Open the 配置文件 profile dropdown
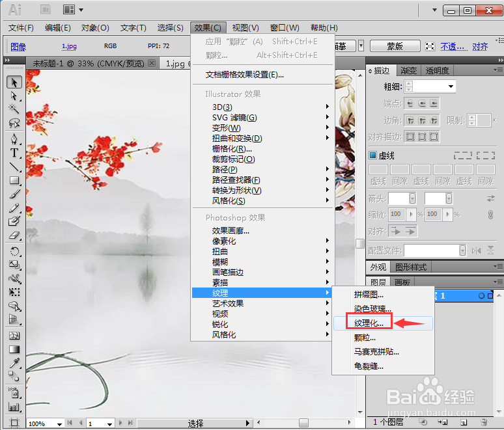 (x=462, y=250)
